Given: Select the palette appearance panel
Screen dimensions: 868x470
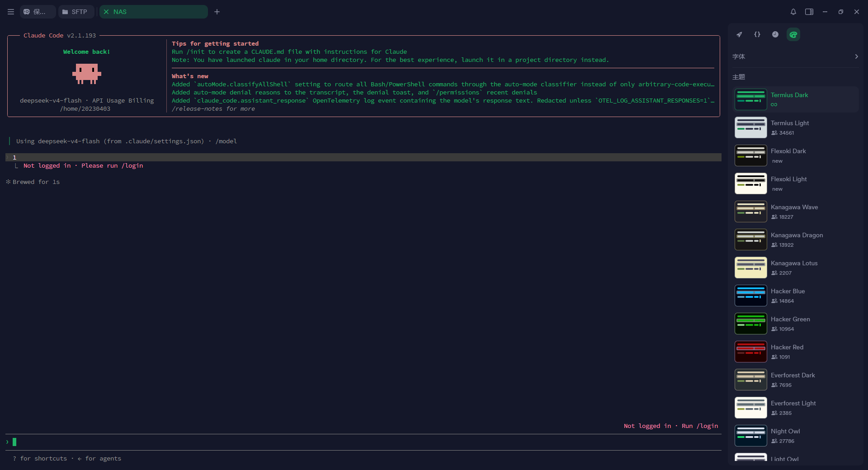Looking at the screenshot, I should [793, 34].
